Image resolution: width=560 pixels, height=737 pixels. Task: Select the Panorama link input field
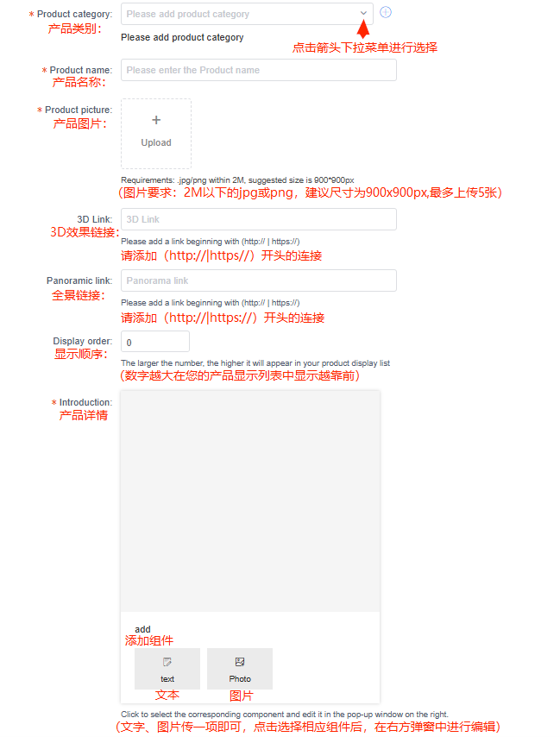(258, 280)
